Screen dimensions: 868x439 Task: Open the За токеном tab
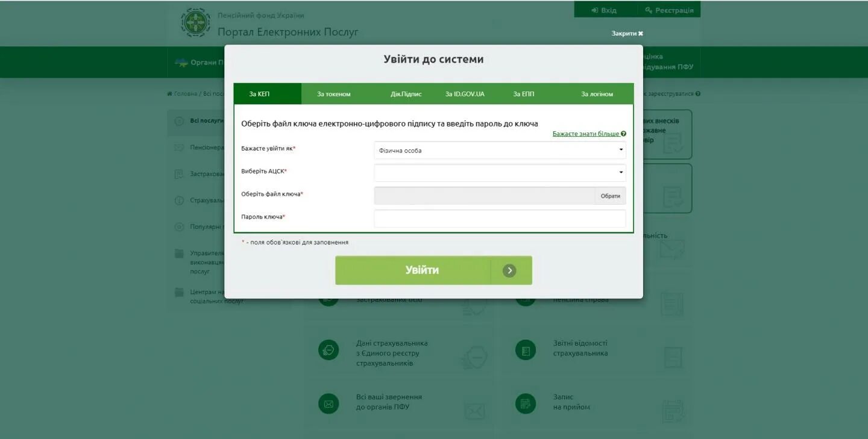(334, 94)
